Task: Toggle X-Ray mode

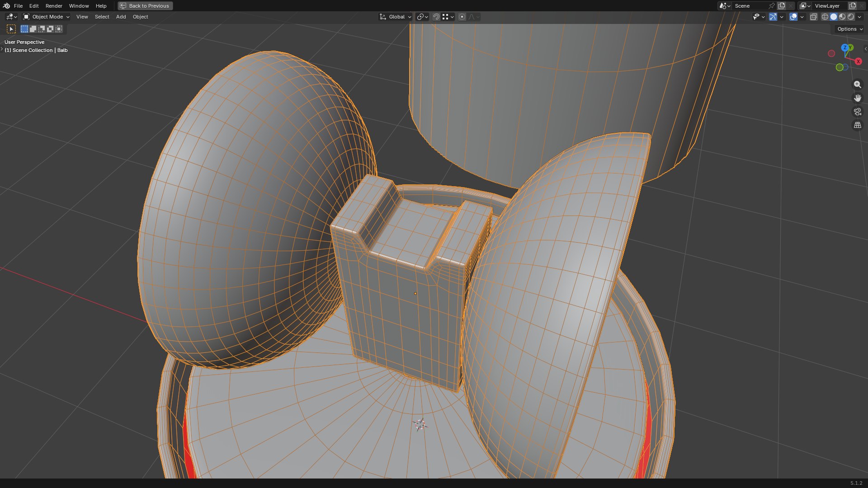Action: [x=814, y=17]
